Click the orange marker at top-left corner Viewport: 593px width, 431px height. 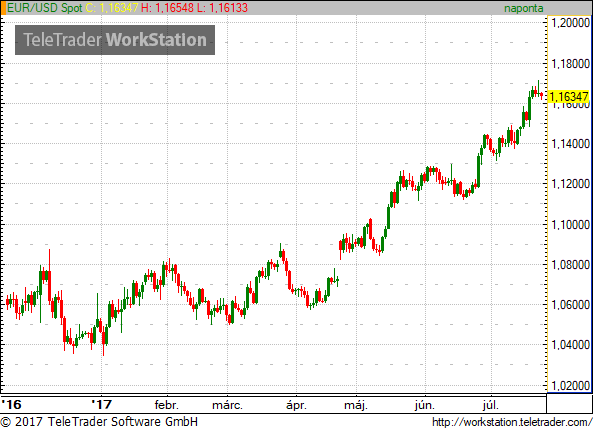coord(3,8)
